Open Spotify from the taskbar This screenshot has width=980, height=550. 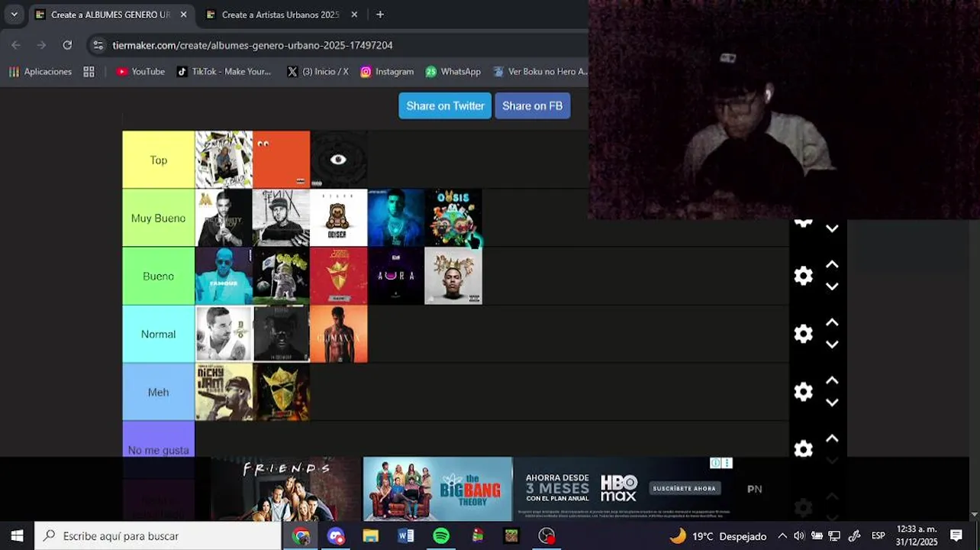tap(441, 535)
